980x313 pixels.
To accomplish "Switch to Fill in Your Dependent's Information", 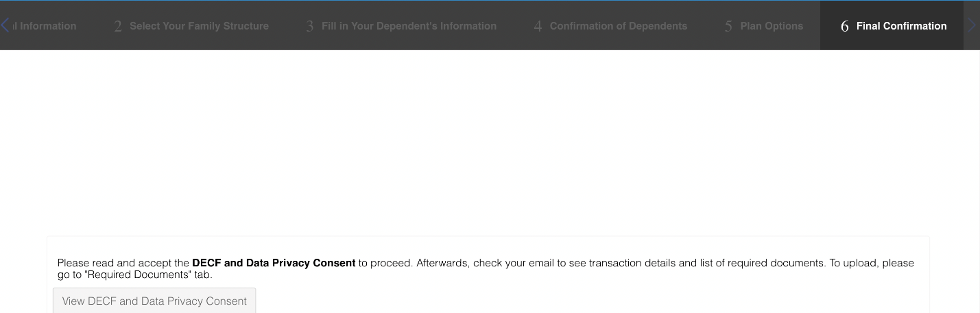I will pyautogui.click(x=409, y=26).
